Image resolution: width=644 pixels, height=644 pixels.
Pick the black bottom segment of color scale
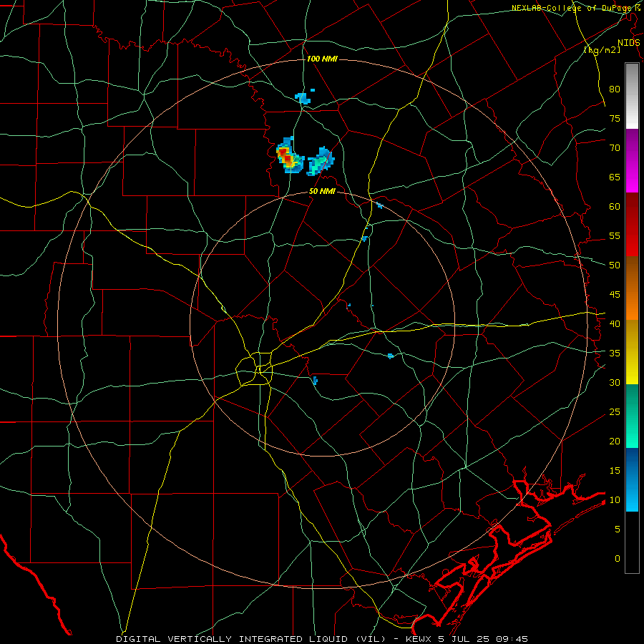point(632,542)
